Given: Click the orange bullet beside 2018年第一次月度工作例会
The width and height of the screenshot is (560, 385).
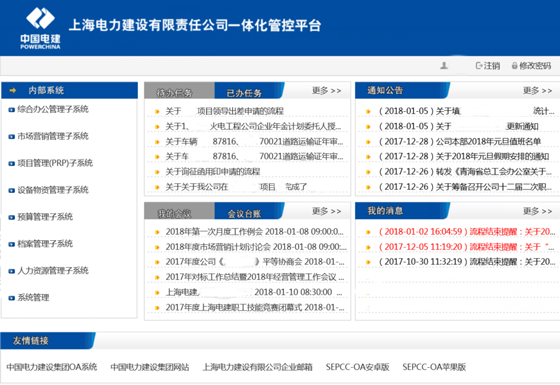Looking at the screenshot, I should 157,232.
